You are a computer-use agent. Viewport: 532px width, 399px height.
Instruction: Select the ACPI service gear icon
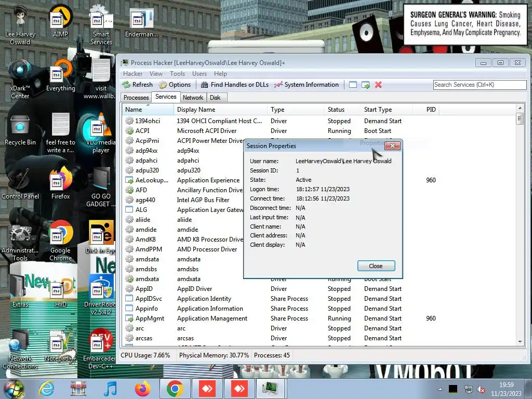[x=129, y=130]
